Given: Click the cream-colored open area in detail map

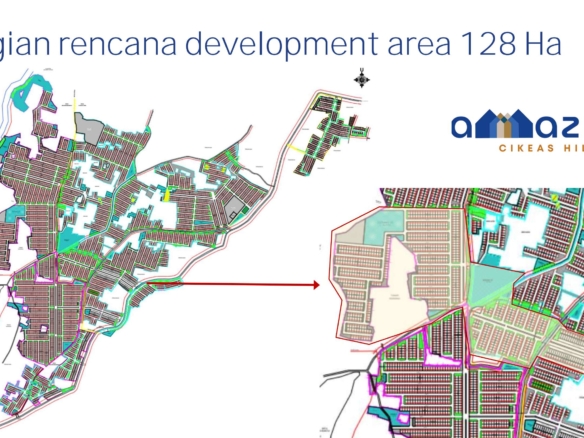Looking at the screenshot, I should [397, 291].
